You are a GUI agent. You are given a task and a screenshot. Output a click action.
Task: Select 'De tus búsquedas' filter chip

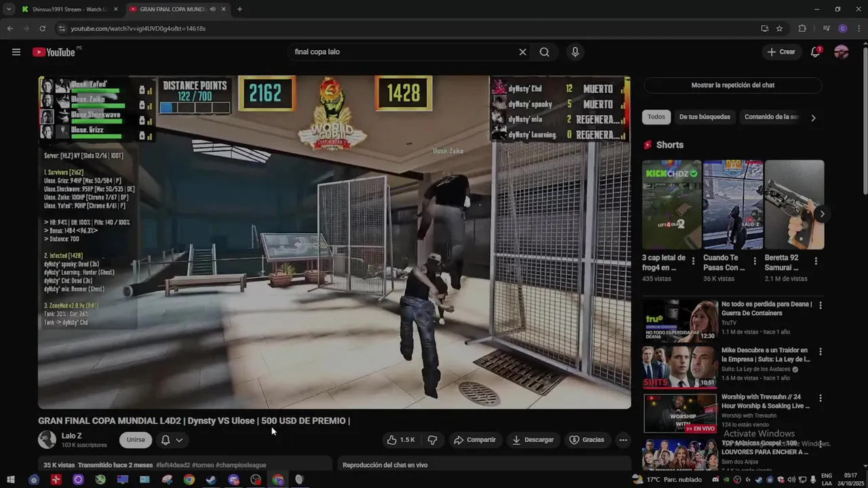pyautogui.click(x=705, y=117)
